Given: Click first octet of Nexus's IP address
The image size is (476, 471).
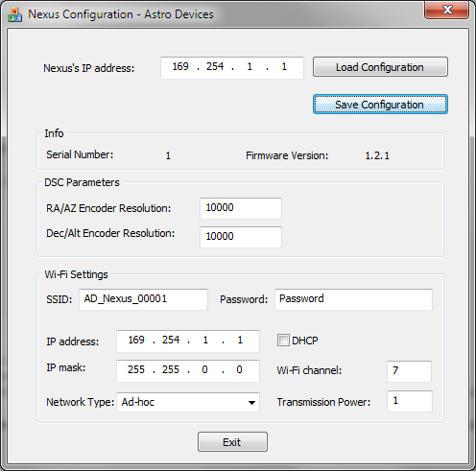Looking at the screenshot, I should (180, 66).
